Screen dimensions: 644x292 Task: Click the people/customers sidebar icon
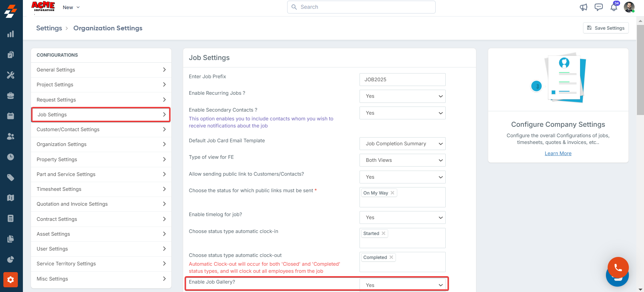click(11, 137)
